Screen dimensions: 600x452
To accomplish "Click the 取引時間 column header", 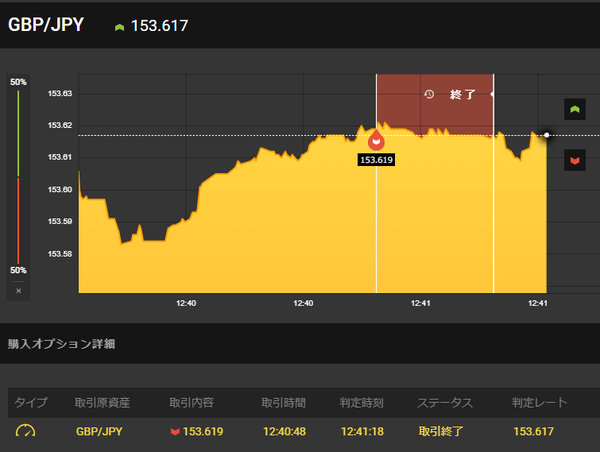I will 284,403.
